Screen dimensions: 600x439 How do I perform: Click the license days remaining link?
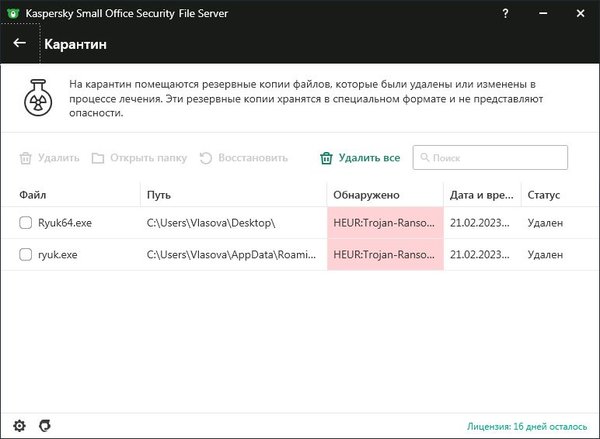[527, 425]
